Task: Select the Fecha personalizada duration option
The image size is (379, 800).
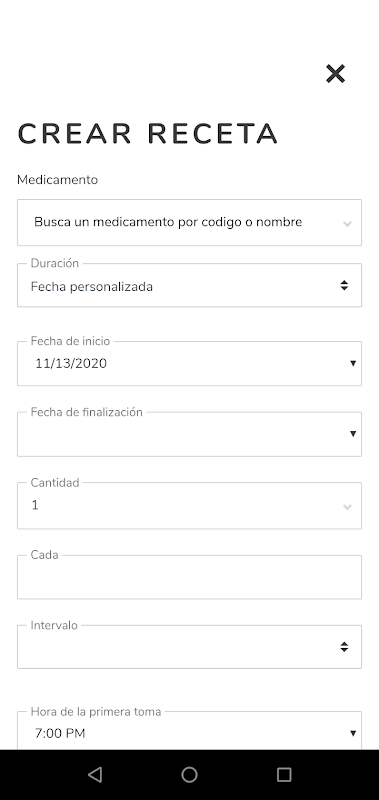Action: (92, 287)
